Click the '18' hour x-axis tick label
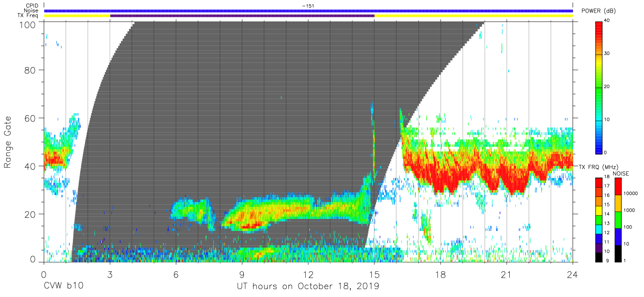 440,274
